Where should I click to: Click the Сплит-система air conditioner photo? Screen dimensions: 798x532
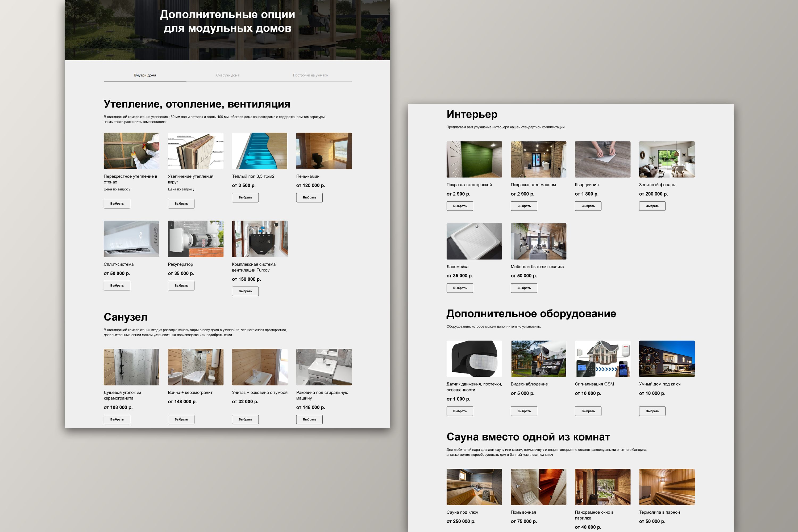131,239
